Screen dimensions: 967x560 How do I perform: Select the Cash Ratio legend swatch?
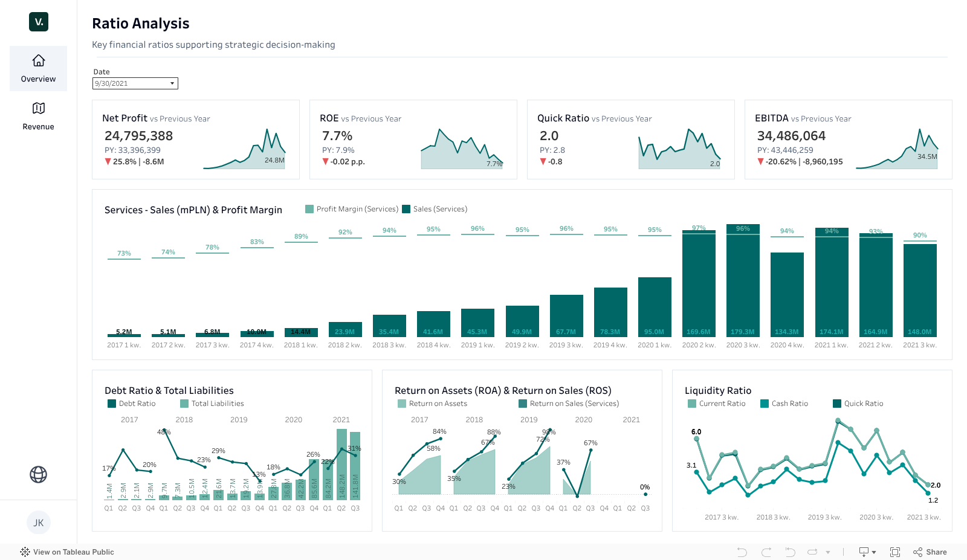point(765,404)
